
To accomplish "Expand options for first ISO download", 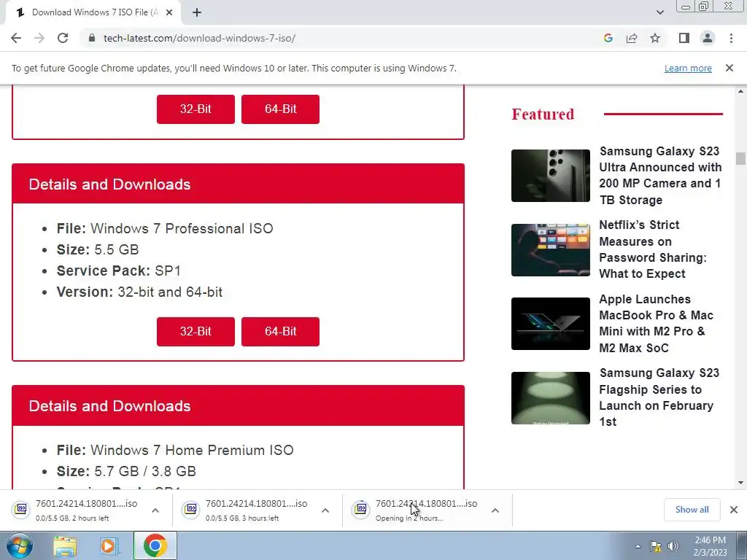I will pos(155,510).
